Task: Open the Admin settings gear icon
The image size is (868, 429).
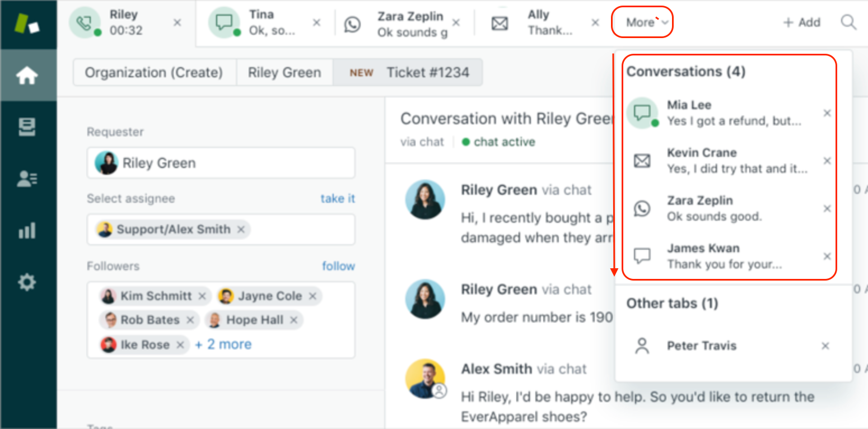Action: coord(27,282)
